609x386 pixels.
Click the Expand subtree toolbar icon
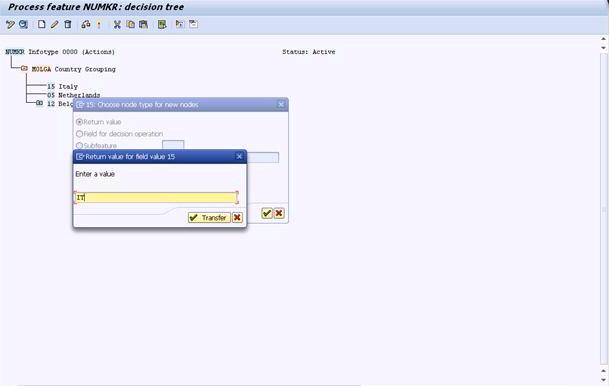coord(179,24)
